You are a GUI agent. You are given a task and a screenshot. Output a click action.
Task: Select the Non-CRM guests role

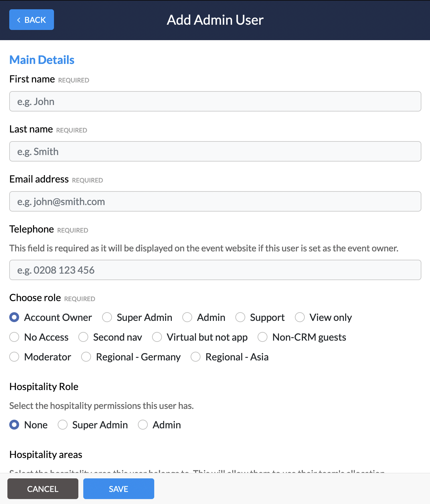click(263, 337)
